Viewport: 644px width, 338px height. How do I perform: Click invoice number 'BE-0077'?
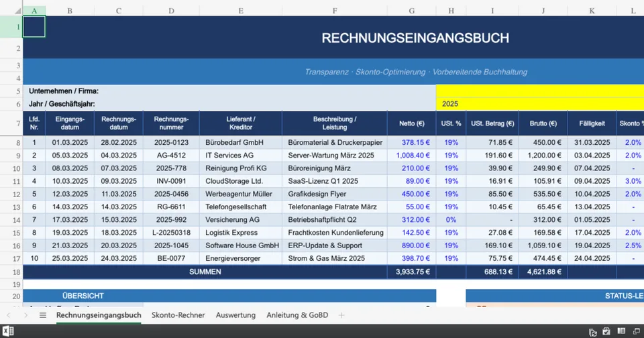(171, 258)
